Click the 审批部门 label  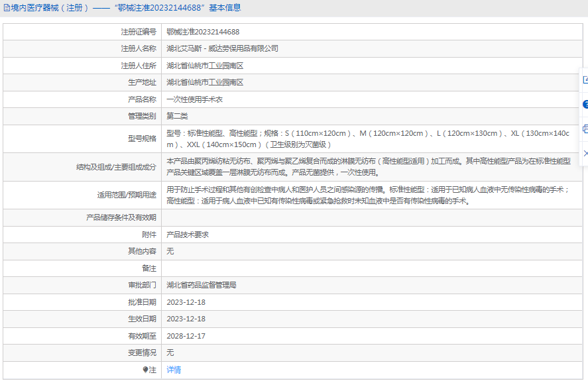142,285
